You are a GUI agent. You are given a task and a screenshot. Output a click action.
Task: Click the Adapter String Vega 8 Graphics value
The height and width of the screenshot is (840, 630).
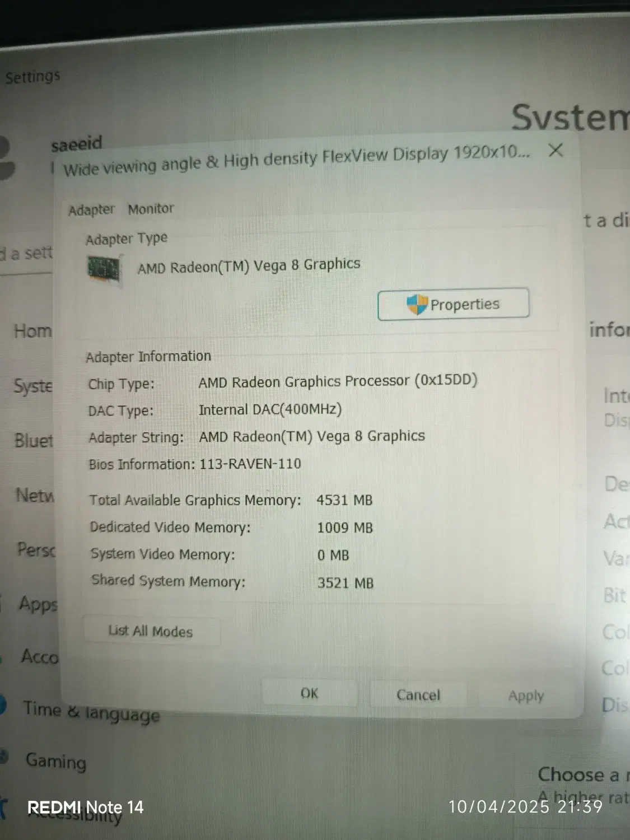pos(312,436)
